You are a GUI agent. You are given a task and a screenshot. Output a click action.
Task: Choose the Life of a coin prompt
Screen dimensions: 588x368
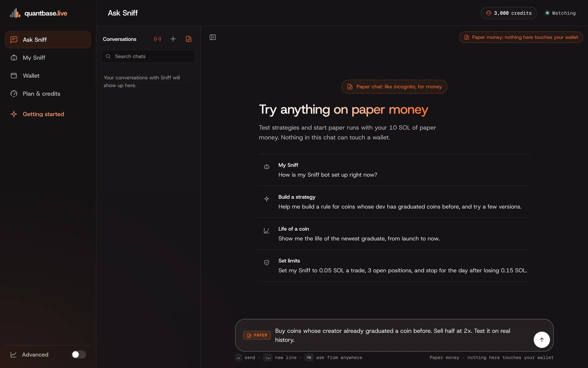tap(394, 234)
